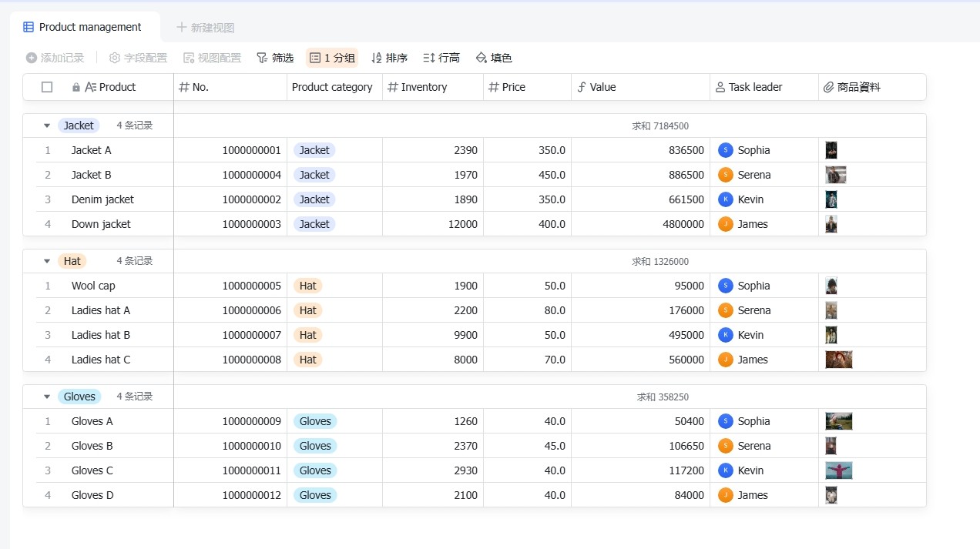
Task: Click James's avatar in Down jacket row
Action: pyautogui.click(x=726, y=224)
